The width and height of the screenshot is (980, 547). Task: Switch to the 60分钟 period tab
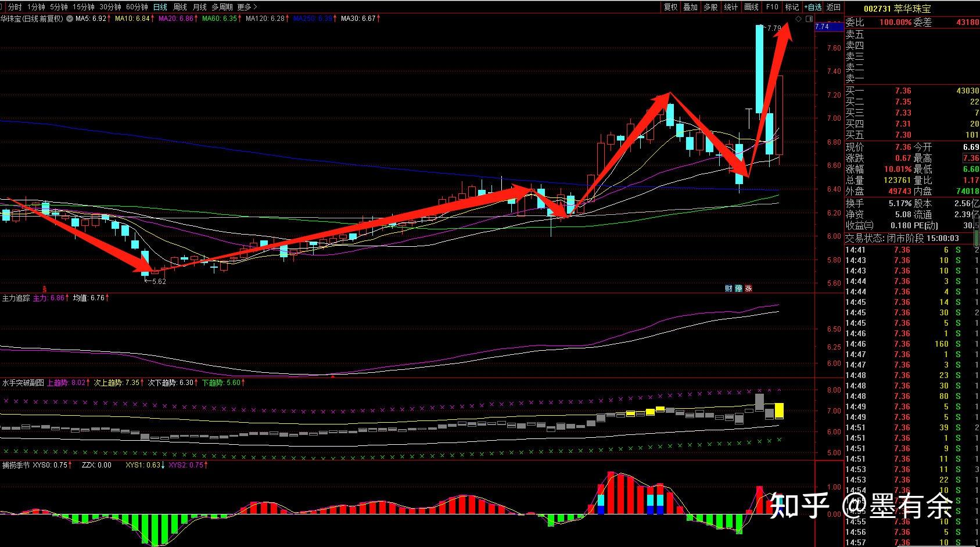[x=137, y=7]
